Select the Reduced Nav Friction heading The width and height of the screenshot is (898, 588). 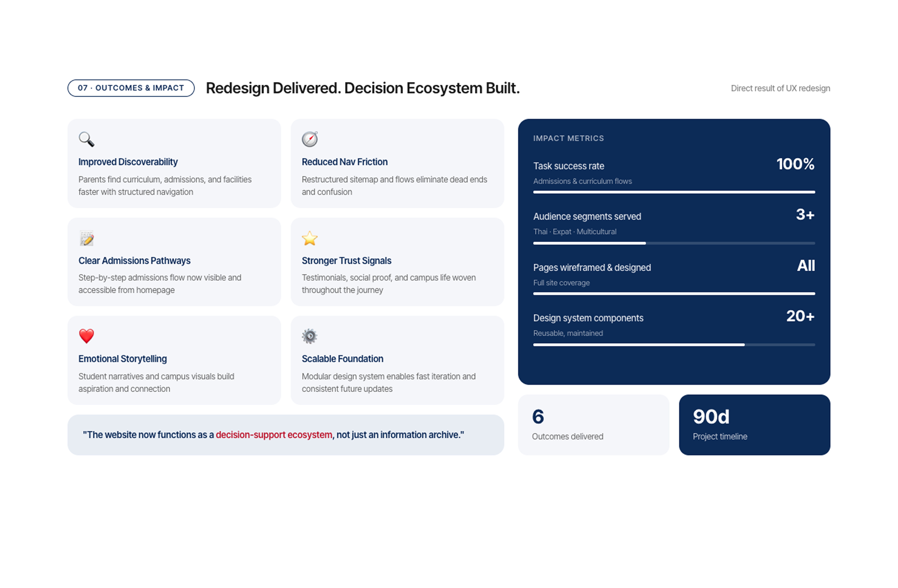click(x=345, y=162)
